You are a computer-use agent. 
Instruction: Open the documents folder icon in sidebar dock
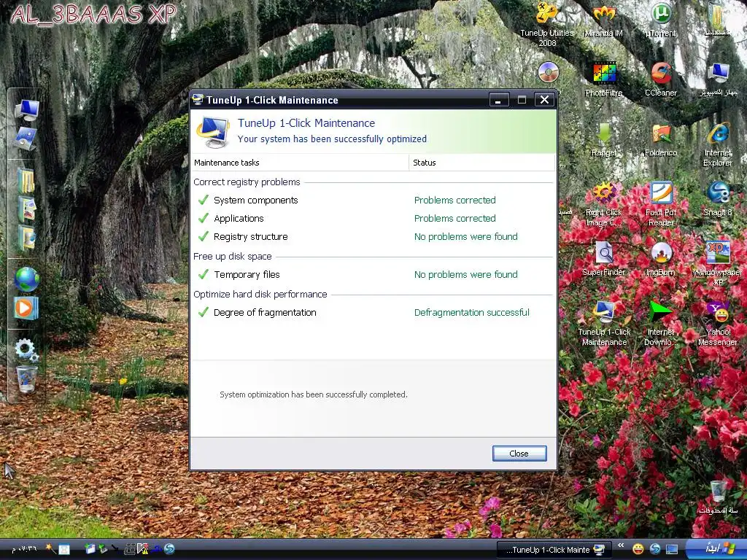point(26,180)
